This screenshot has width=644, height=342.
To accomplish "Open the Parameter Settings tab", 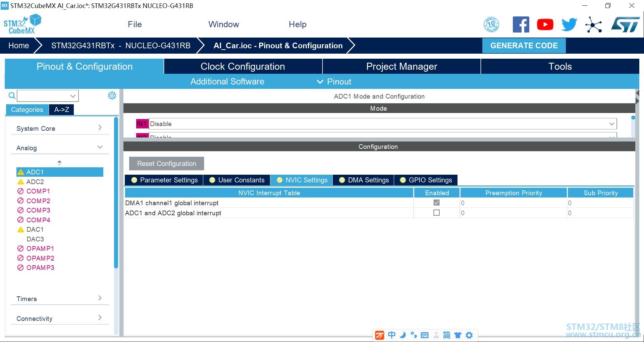I will (x=164, y=180).
